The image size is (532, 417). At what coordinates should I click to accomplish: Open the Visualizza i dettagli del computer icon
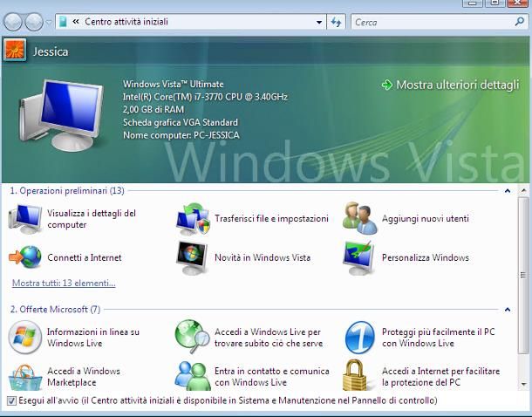(x=25, y=219)
